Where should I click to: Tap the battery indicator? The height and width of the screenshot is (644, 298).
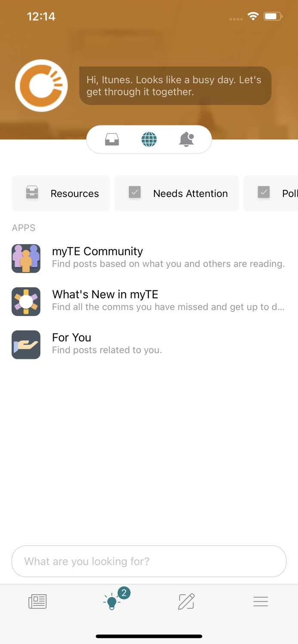click(272, 16)
